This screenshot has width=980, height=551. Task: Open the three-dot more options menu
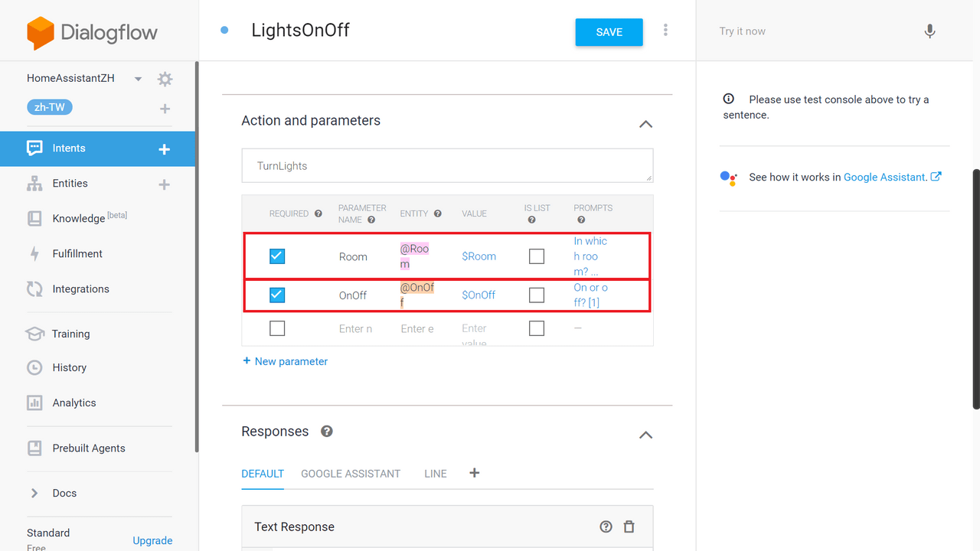665,30
